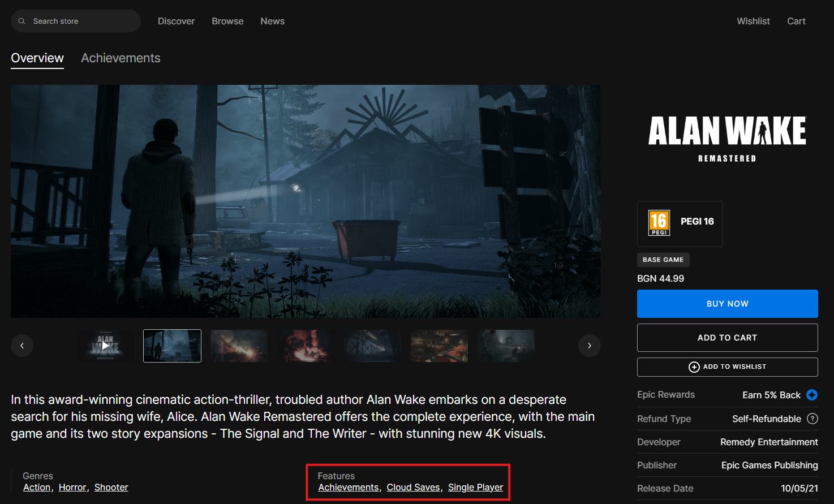Click Add to Cart button
Viewport: 834px width, 504px height.
tap(727, 338)
